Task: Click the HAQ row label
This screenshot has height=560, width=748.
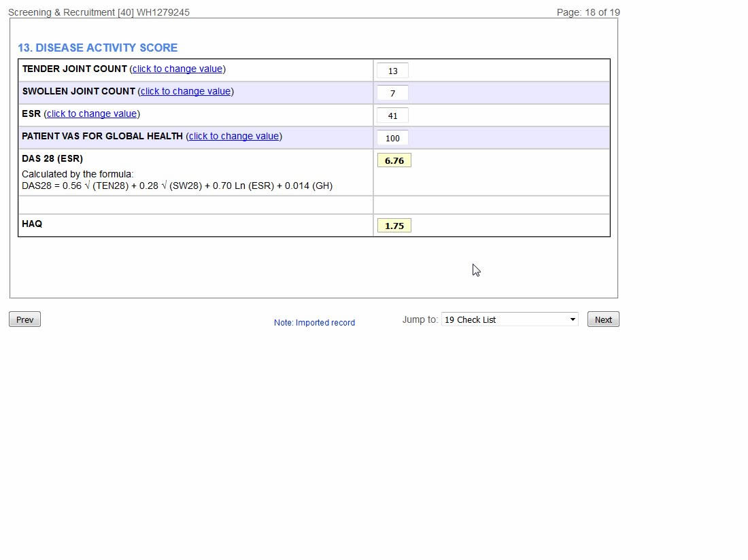Action: pyautogui.click(x=32, y=224)
